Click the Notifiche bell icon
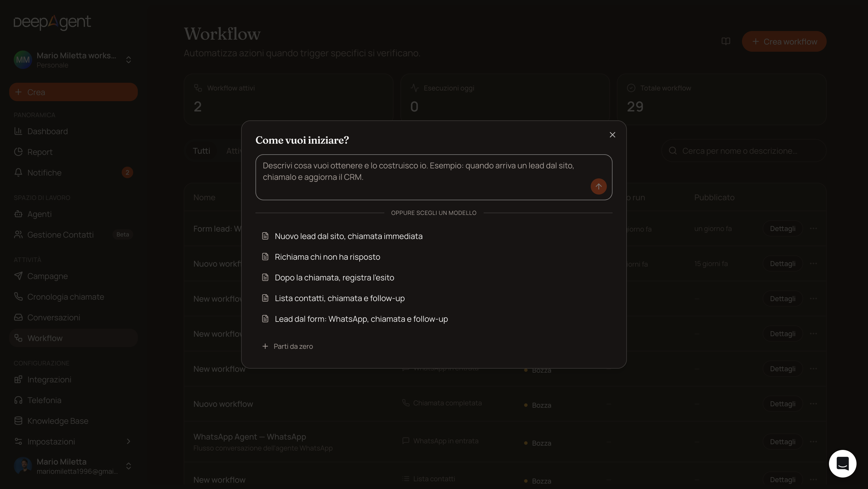This screenshot has width=868, height=489. pyautogui.click(x=18, y=172)
